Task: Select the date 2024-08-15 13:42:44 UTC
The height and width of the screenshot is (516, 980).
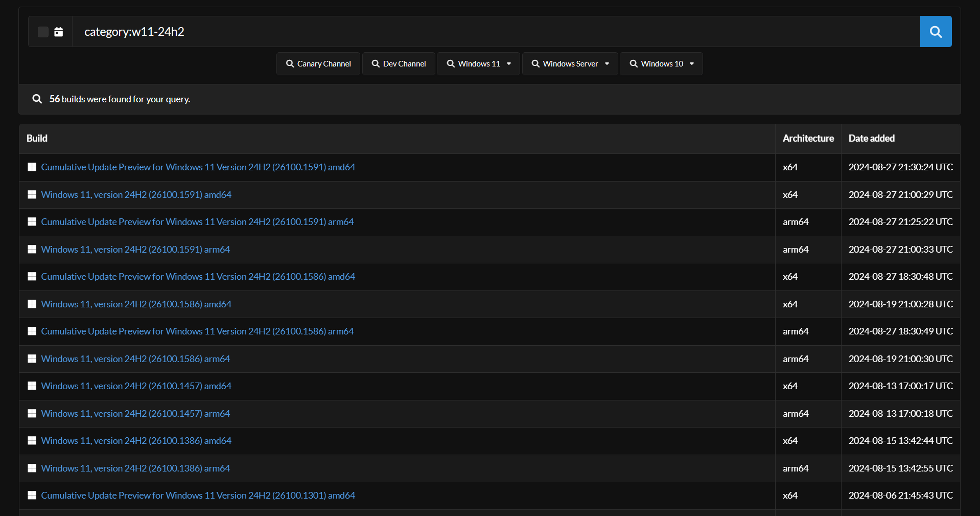Action: click(901, 441)
